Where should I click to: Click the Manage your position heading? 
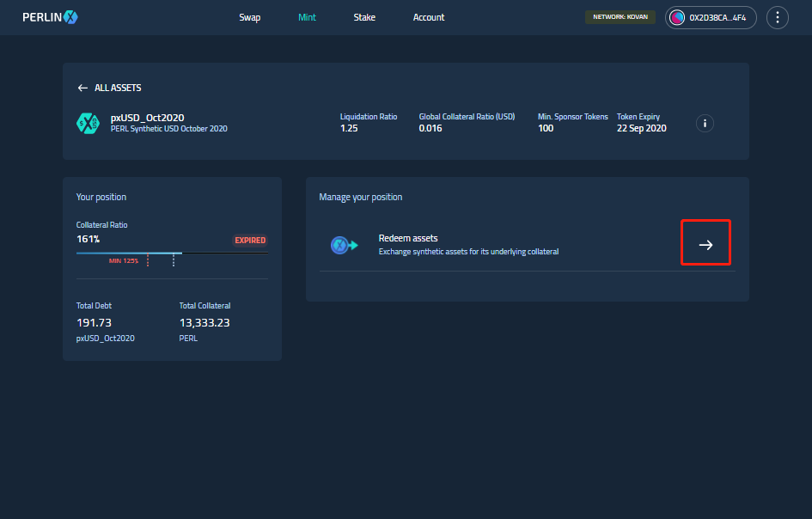click(x=360, y=198)
